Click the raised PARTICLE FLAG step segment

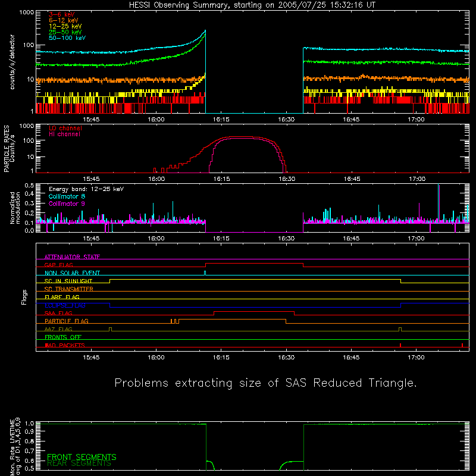[x=232, y=320]
